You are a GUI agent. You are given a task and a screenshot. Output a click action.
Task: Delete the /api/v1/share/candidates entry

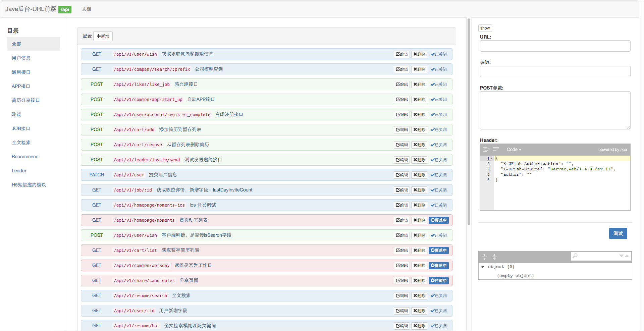pyautogui.click(x=419, y=281)
